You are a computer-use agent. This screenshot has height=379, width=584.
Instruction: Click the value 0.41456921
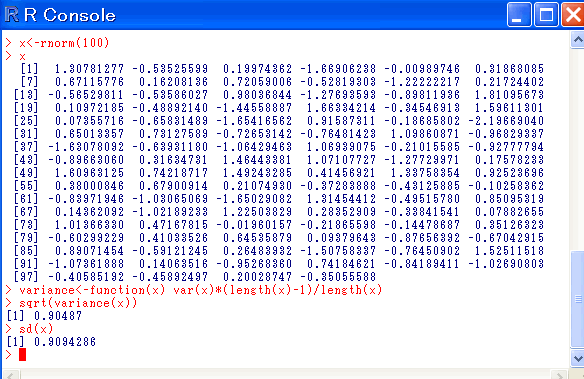[342, 173]
